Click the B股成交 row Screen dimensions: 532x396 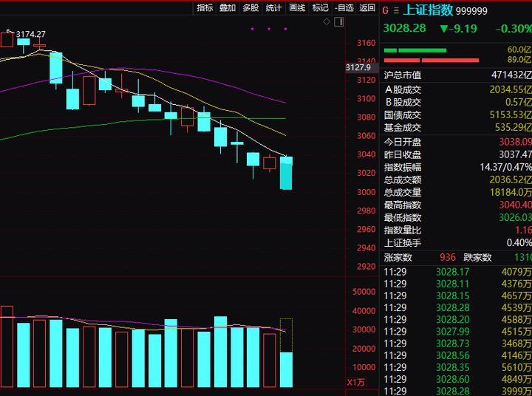pos(457,102)
